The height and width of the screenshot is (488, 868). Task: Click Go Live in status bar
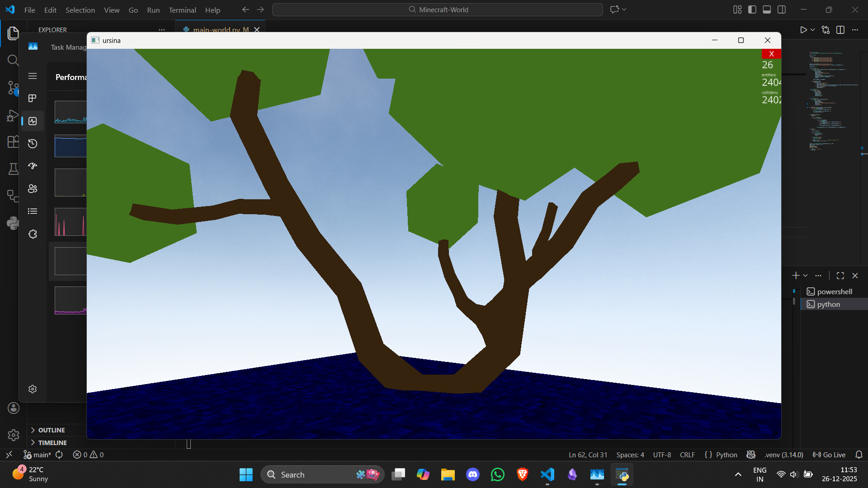(x=829, y=455)
